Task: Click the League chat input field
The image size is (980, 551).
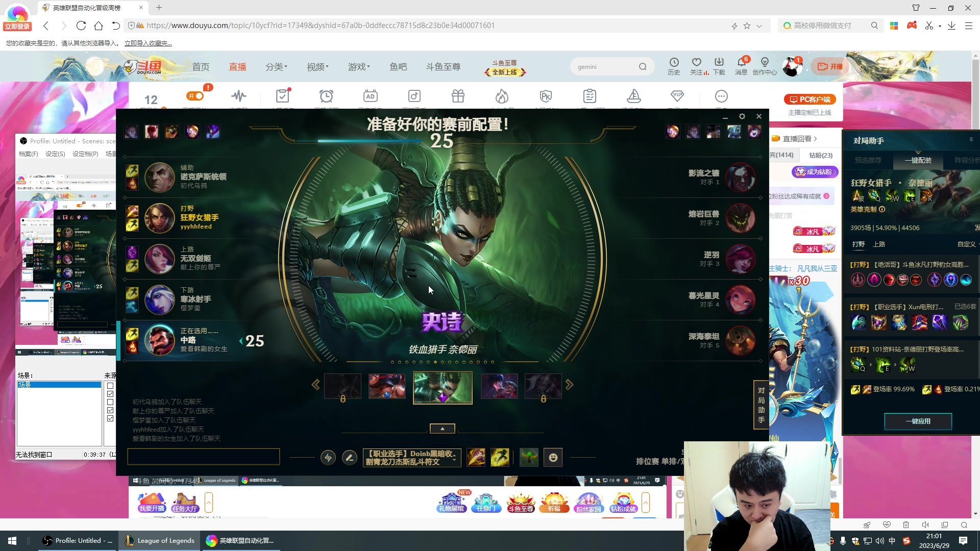Action: pyautogui.click(x=203, y=457)
